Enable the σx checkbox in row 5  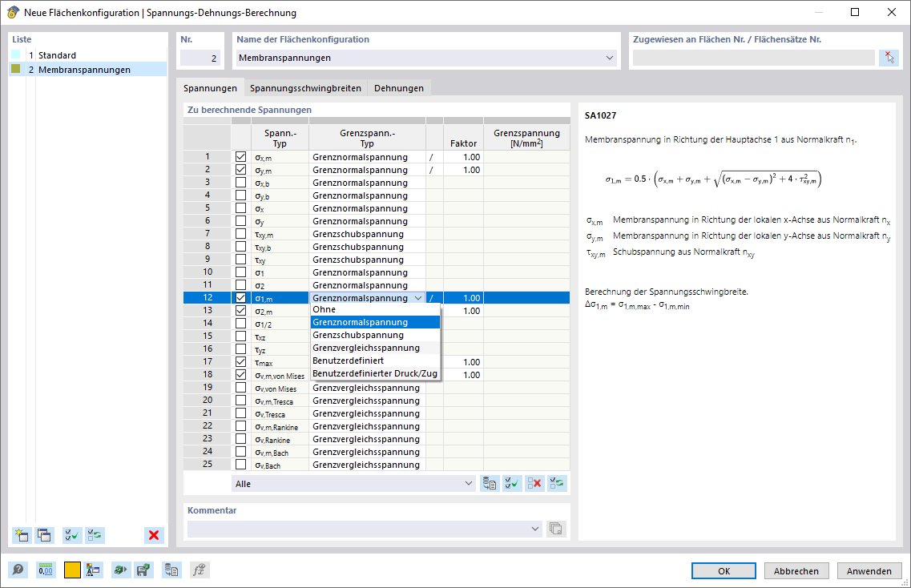(x=240, y=208)
